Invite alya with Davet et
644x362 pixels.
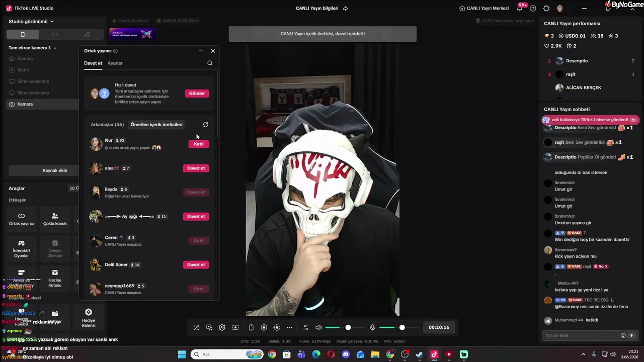coord(196,168)
